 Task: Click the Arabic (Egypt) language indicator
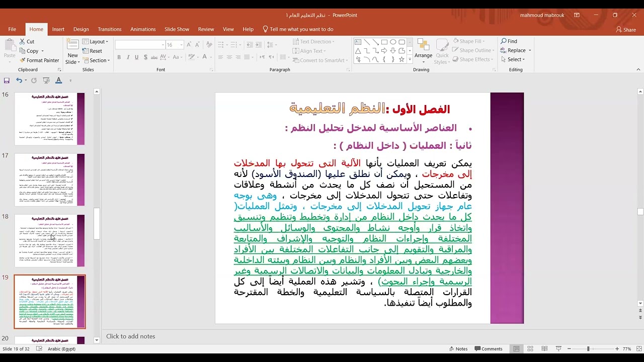61,349
